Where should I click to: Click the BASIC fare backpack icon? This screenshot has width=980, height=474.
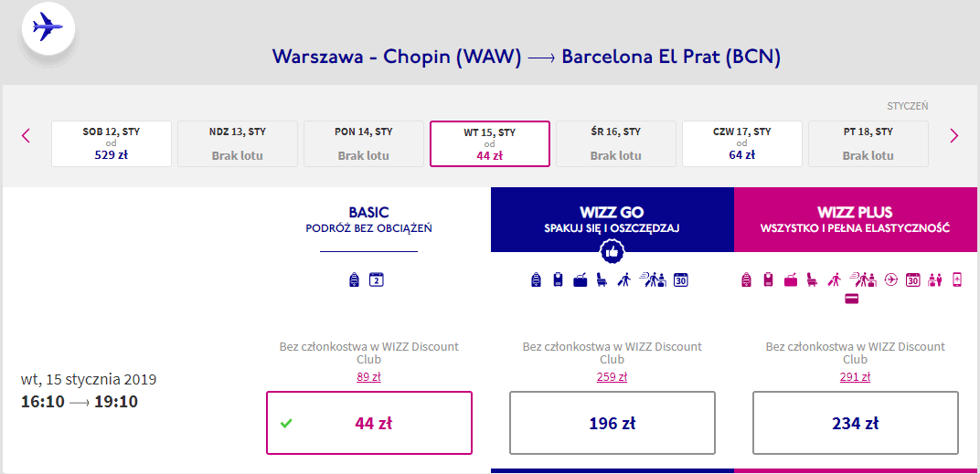(355, 280)
